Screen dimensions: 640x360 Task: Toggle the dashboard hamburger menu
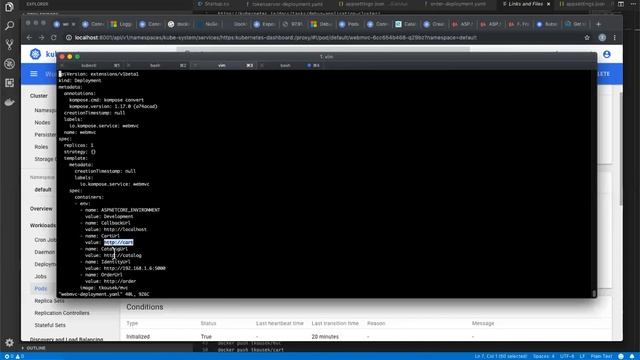point(34,74)
